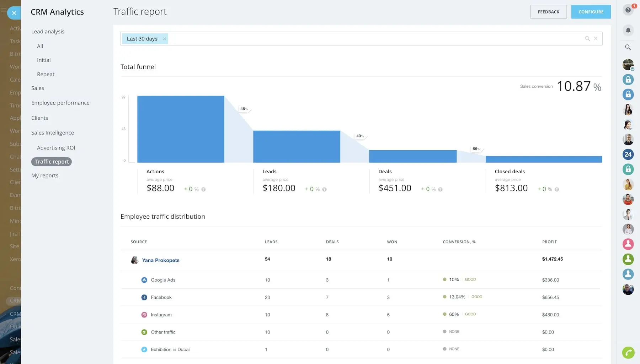The image size is (640, 364).
Task: Click the Facebook source icon
Action: 144,297
